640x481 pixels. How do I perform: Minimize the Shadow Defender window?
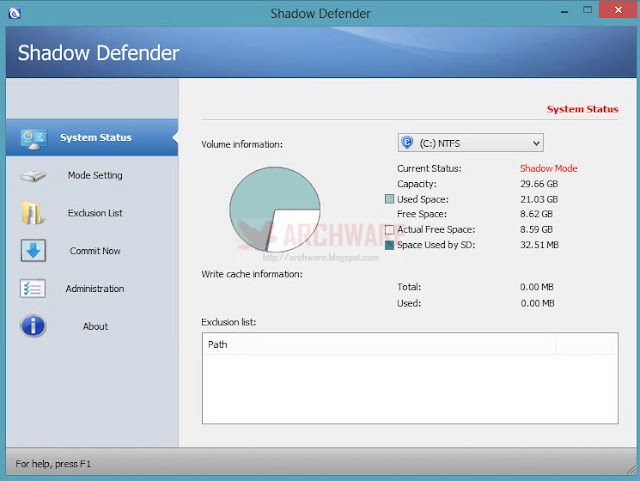[x=564, y=11]
